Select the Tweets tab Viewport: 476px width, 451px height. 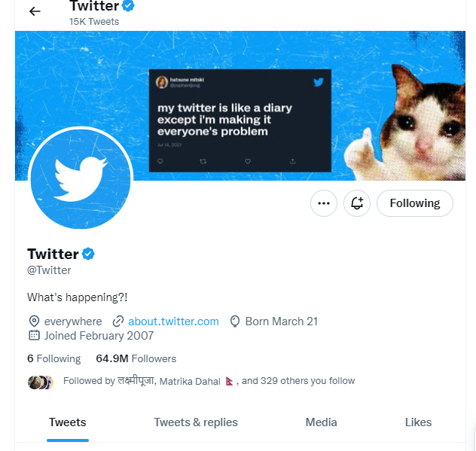(68, 422)
